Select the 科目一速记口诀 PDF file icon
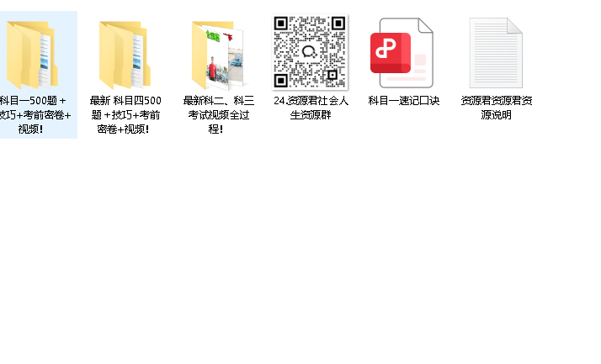The height and width of the screenshot is (364, 601). [x=402, y=53]
